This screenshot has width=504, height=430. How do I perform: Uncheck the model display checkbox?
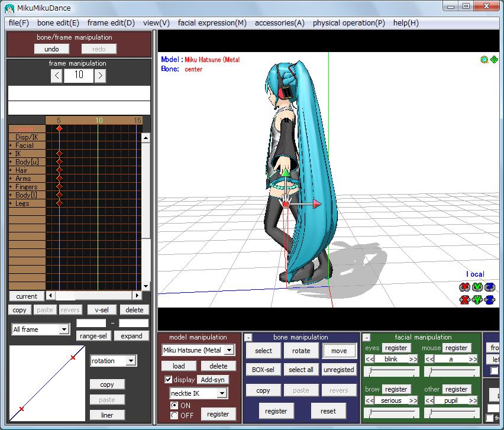point(168,380)
